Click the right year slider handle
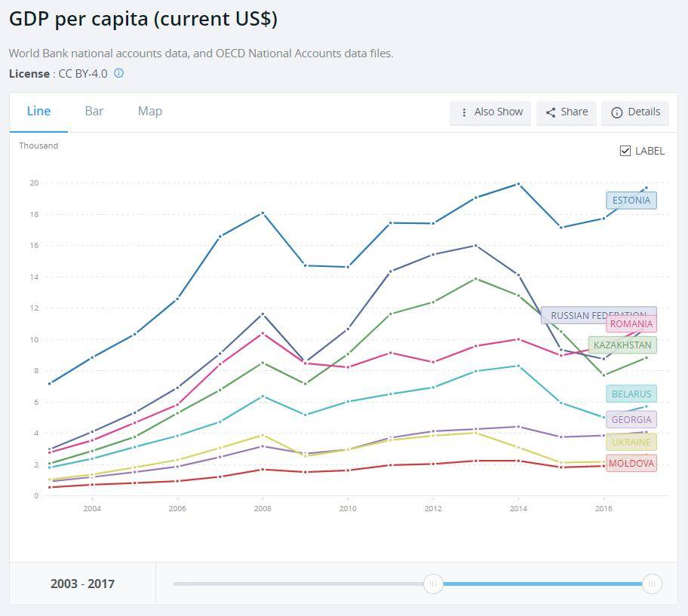 pyautogui.click(x=652, y=584)
